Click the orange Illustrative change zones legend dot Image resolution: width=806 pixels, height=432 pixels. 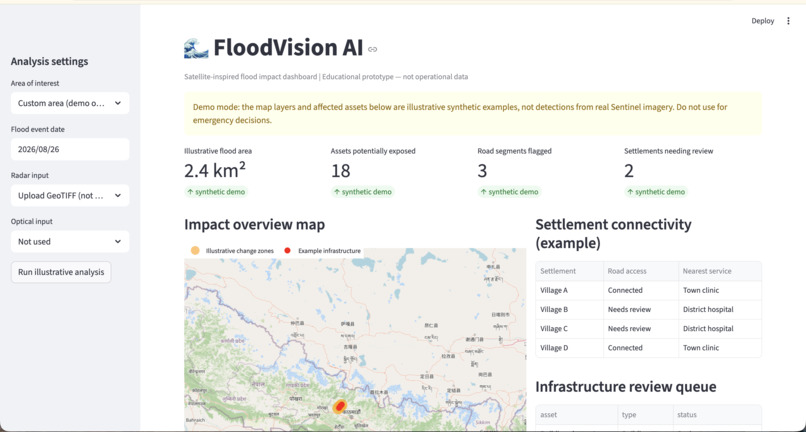click(195, 250)
